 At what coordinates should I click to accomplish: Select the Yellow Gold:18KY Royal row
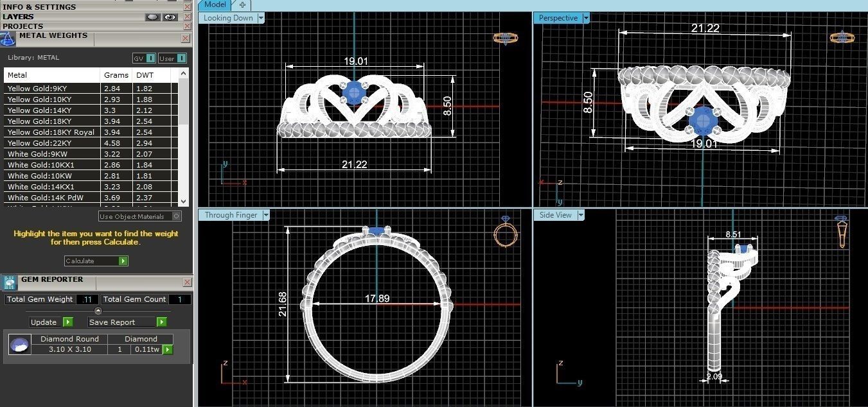click(x=91, y=132)
